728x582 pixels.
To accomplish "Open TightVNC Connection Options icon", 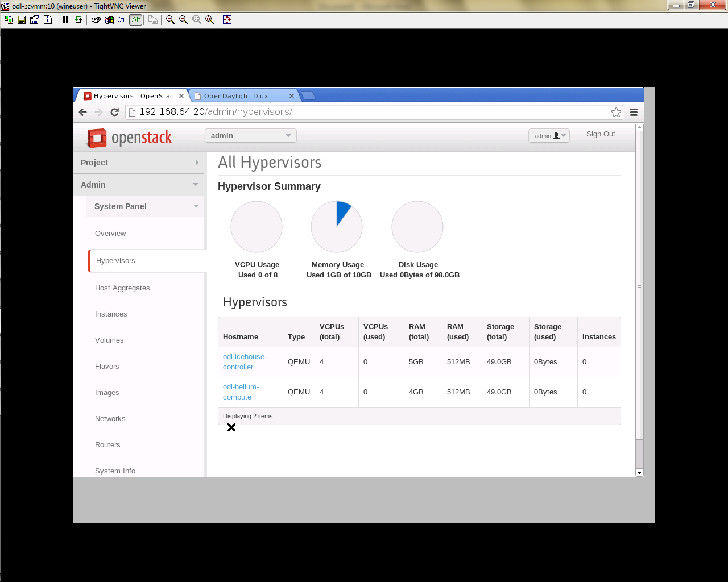I will [x=35, y=19].
